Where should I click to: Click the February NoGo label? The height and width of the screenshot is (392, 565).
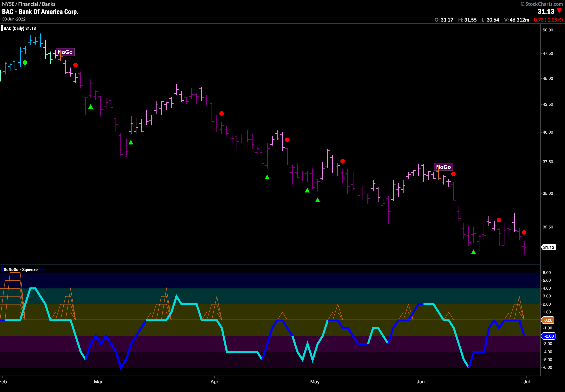coord(65,52)
